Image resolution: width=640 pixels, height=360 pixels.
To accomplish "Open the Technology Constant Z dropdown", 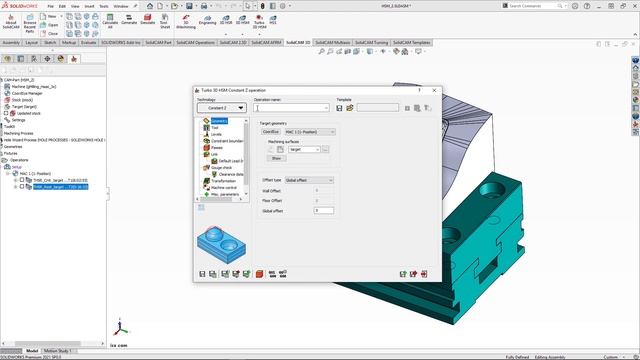I will (x=222, y=108).
